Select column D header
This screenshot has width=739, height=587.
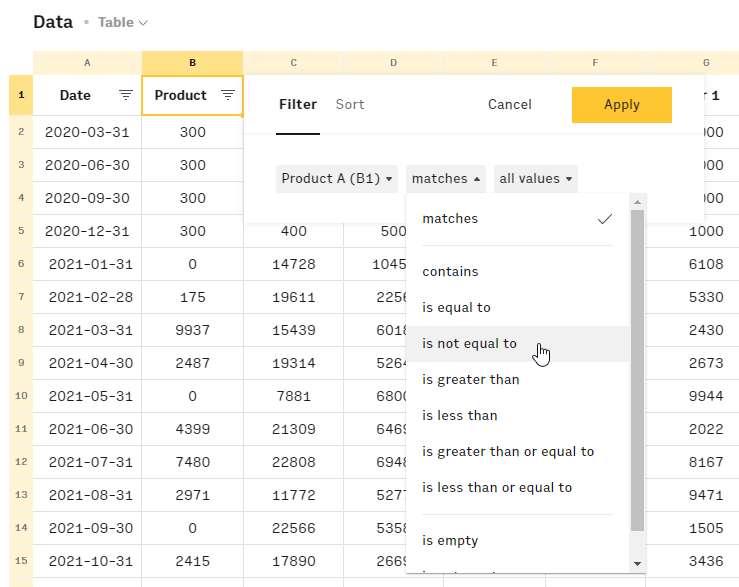(x=394, y=63)
